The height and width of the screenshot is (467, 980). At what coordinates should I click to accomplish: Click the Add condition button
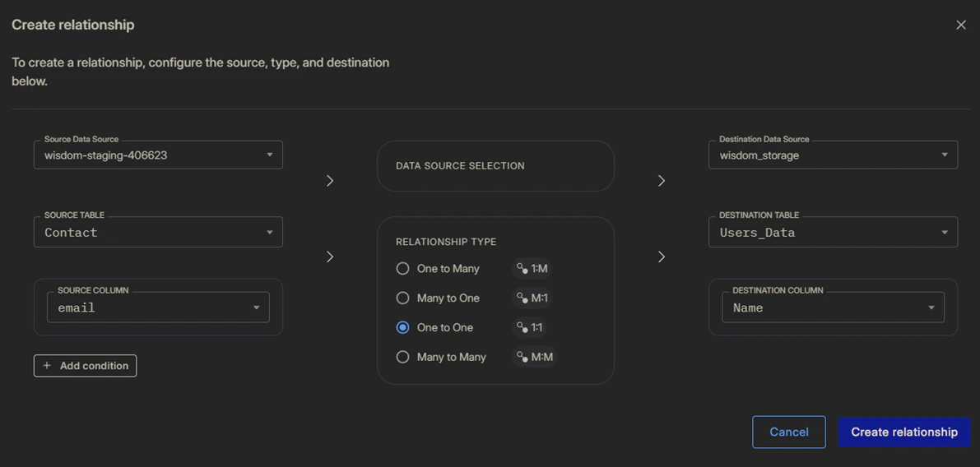coord(85,366)
